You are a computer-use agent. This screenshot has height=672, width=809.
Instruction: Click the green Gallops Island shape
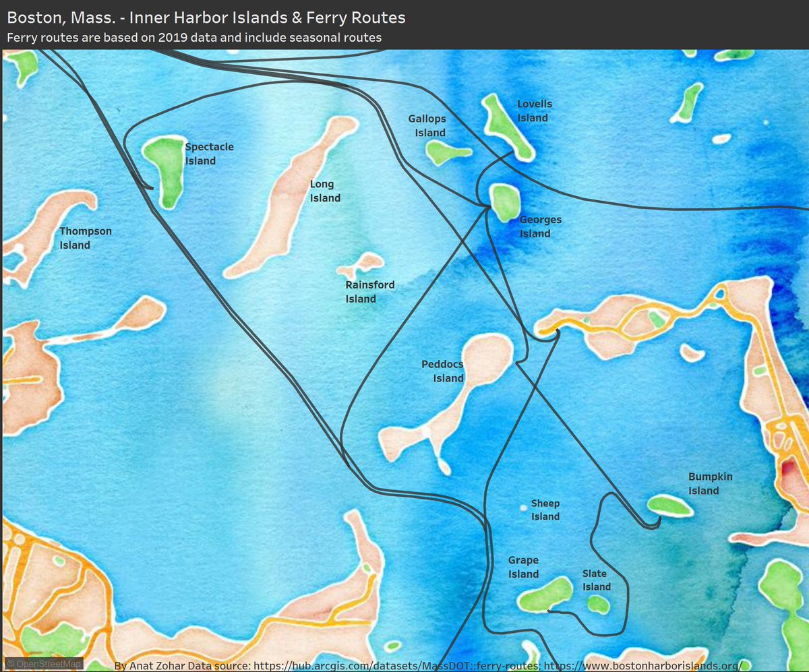tap(446, 154)
